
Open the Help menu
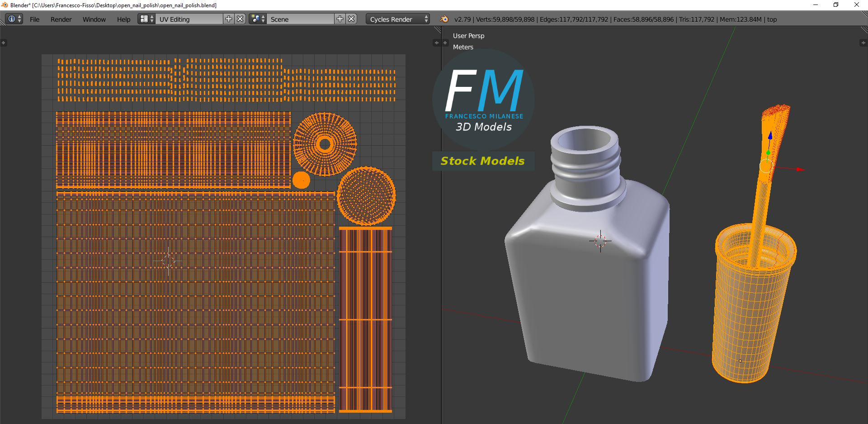click(123, 19)
